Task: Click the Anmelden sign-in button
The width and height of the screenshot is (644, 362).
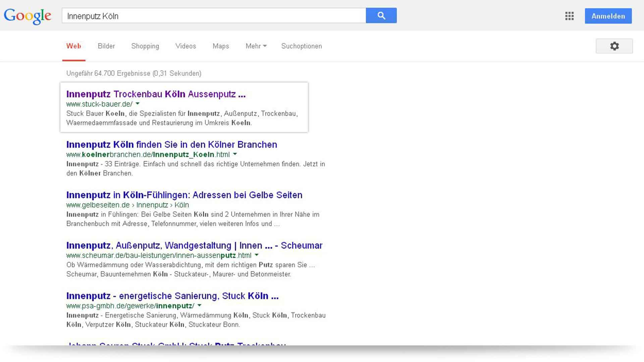Action: coord(608,16)
